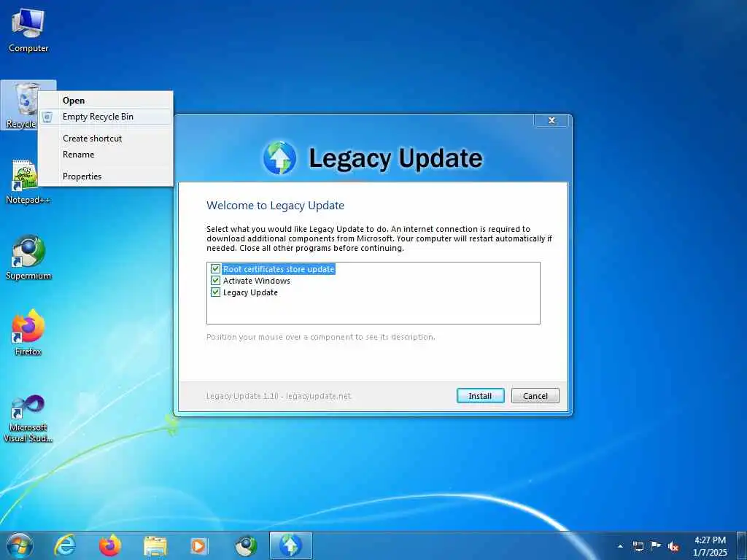The height and width of the screenshot is (560, 747).
Task: Switch to Legacy Update taskbar button
Action: click(x=290, y=545)
